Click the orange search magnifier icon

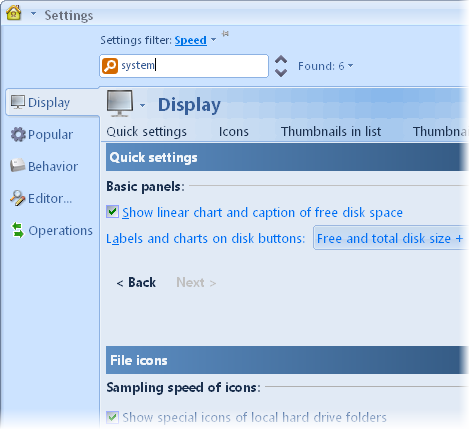[x=110, y=65]
